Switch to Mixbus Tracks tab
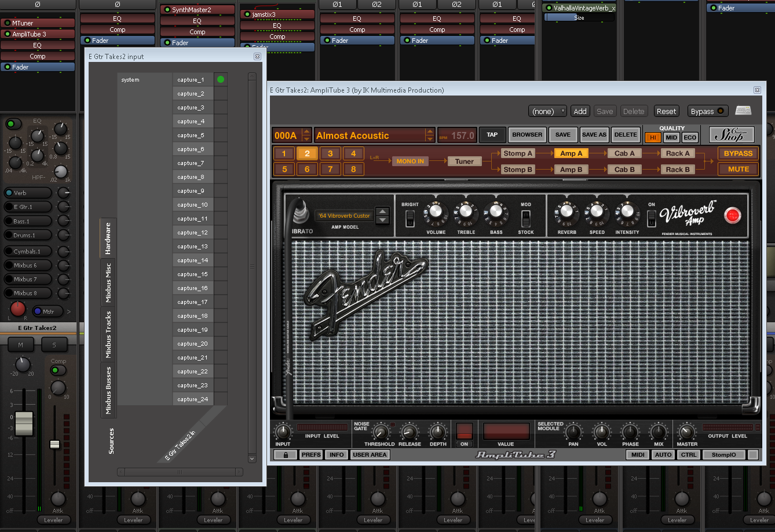The image size is (775, 532). pyautogui.click(x=108, y=335)
